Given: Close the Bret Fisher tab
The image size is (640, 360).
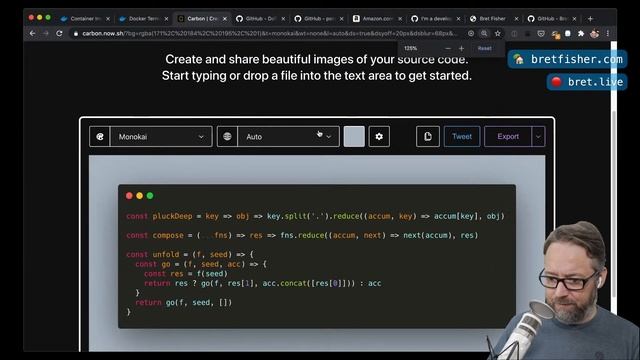Looking at the screenshot, I should (516, 19).
